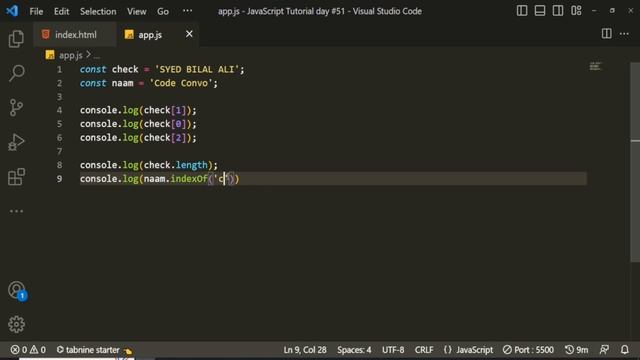Split the editor to the right
Screen dimensions: 640x360
click(x=607, y=34)
